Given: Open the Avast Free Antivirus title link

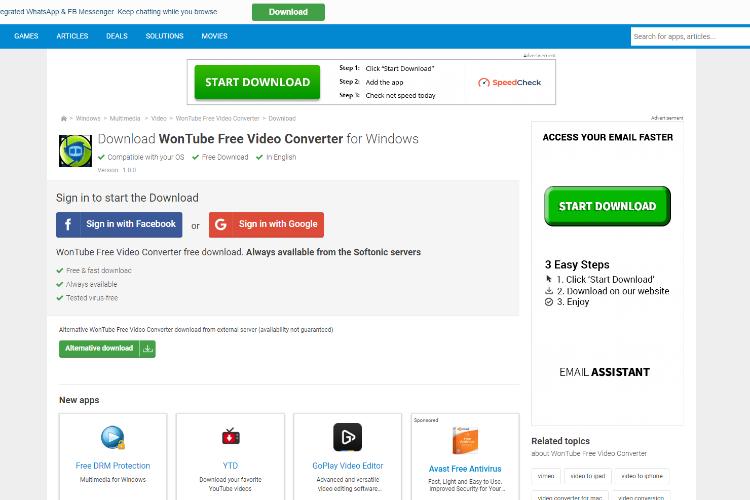Looking at the screenshot, I should 465,469.
